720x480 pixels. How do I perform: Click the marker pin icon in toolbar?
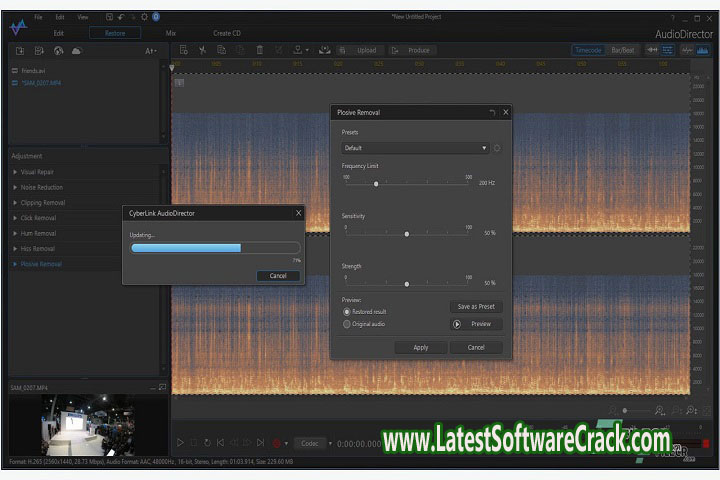coord(298,50)
